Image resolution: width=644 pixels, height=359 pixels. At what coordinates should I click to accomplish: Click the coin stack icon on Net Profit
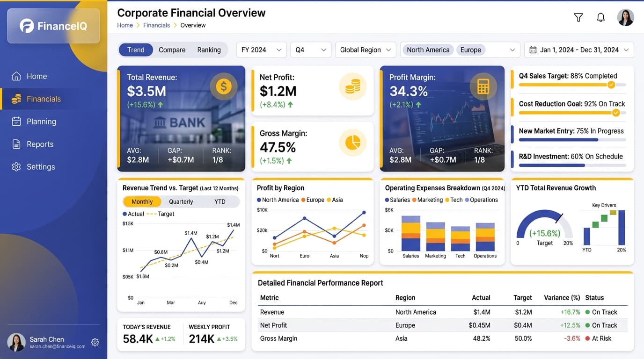(352, 86)
